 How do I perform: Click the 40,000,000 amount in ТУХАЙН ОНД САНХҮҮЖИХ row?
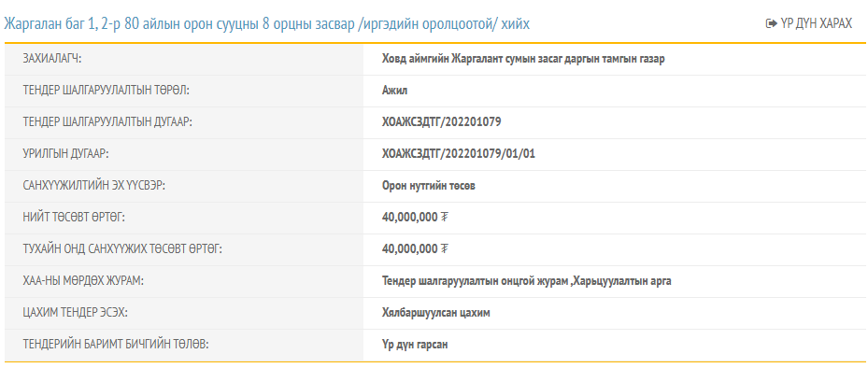click(x=409, y=249)
